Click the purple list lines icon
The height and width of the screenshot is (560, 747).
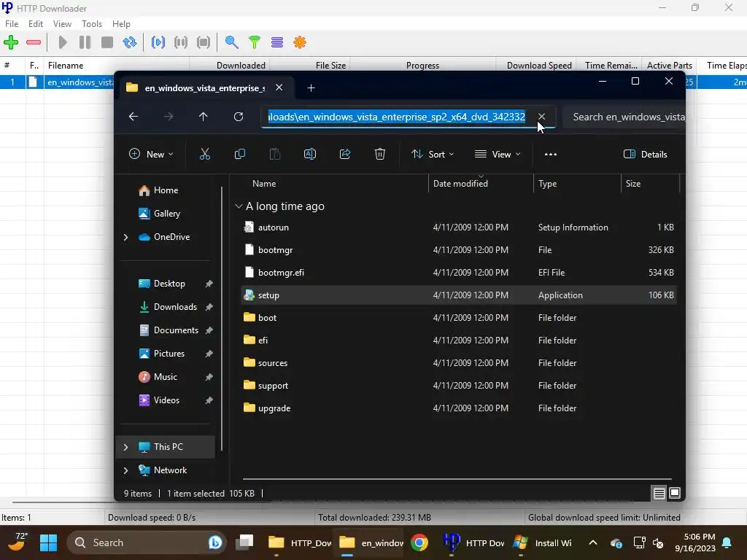click(x=277, y=42)
